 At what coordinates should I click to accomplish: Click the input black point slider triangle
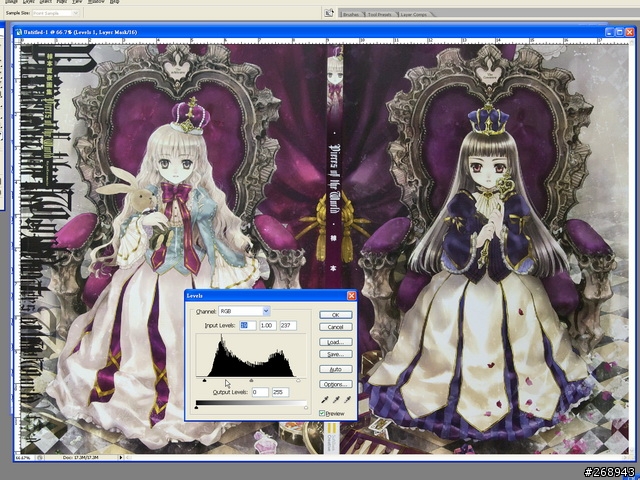[204, 380]
